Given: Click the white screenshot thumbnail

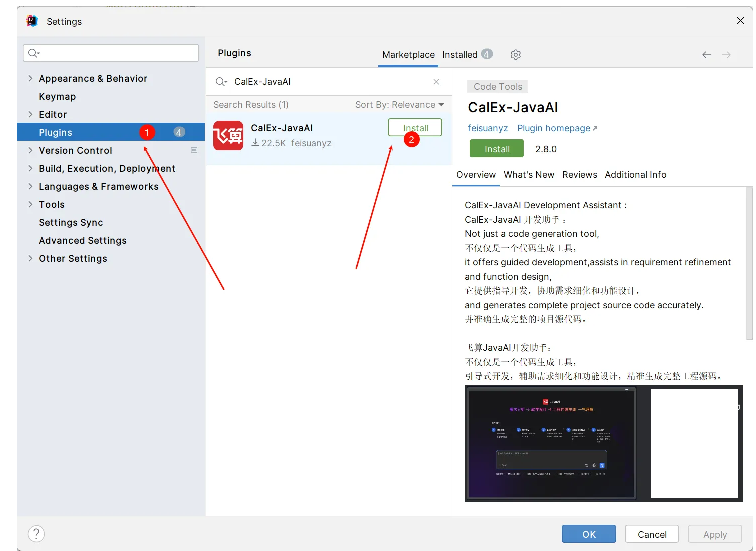Looking at the screenshot, I should 695,444.
